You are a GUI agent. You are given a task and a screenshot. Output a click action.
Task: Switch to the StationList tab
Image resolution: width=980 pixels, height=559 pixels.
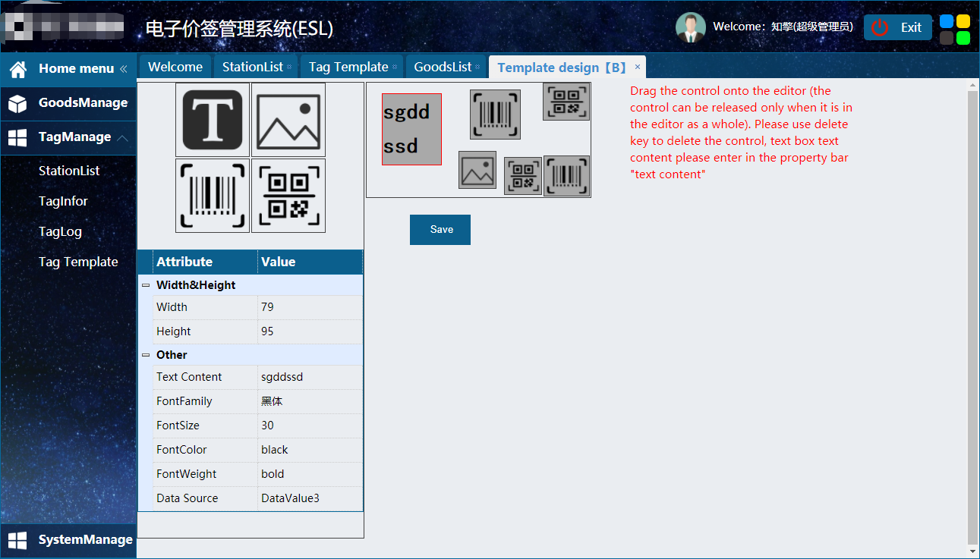point(256,67)
